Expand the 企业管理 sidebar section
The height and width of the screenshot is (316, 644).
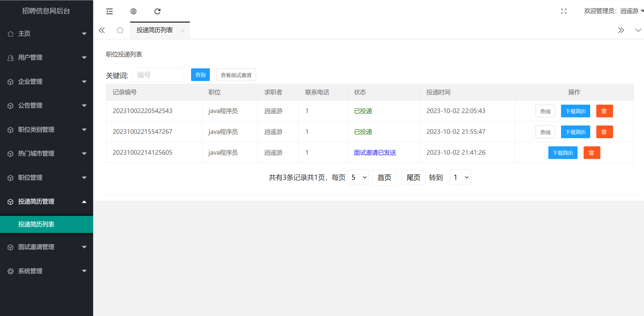[x=84, y=82]
